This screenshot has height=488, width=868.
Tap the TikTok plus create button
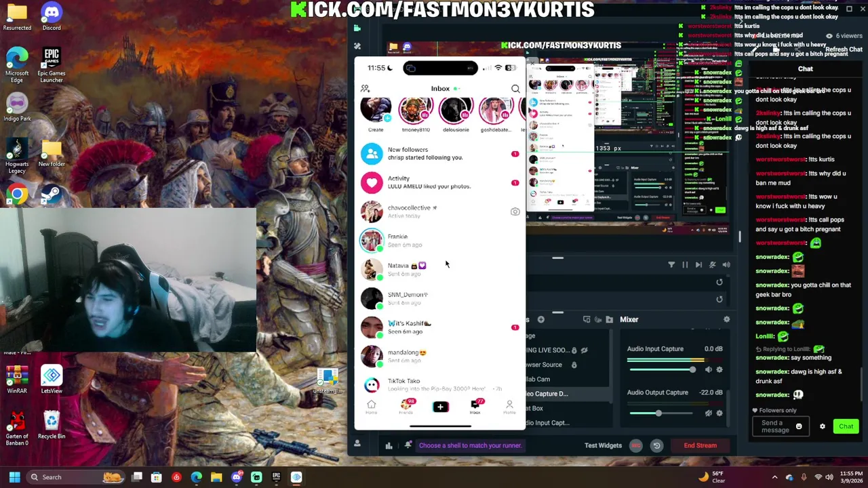click(440, 407)
